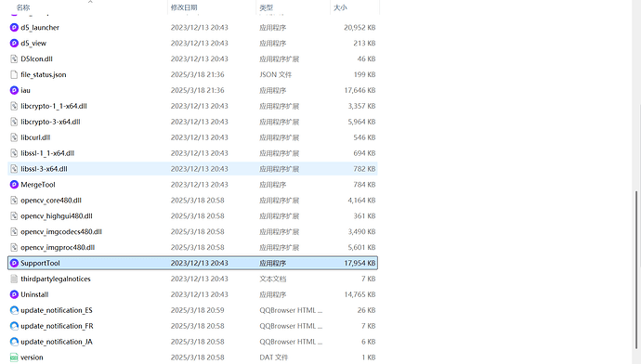Click the version DAT file icon
Viewport: 641px width, 364px height.
click(14, 357)
